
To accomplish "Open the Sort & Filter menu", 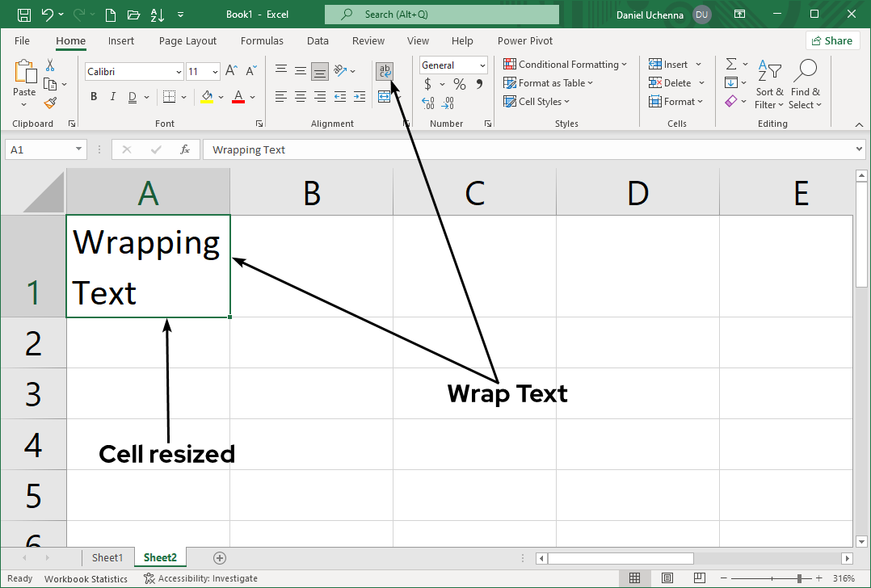I will coord(768,84).
